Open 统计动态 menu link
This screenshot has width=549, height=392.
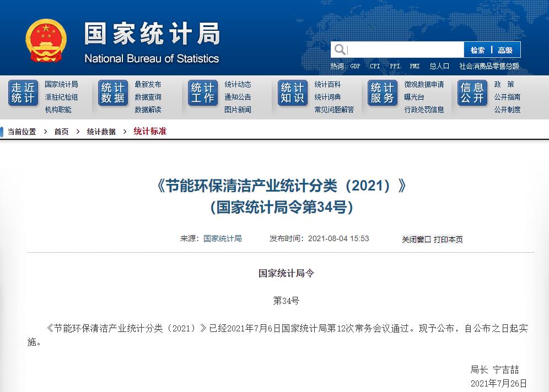238,84
